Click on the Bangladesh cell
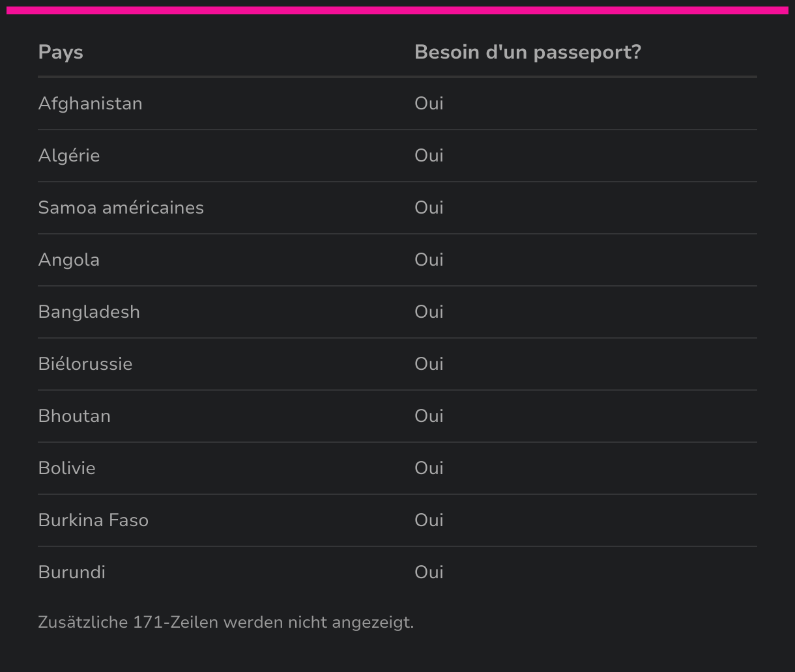The image size is (795, 672). tap(89, 312)
